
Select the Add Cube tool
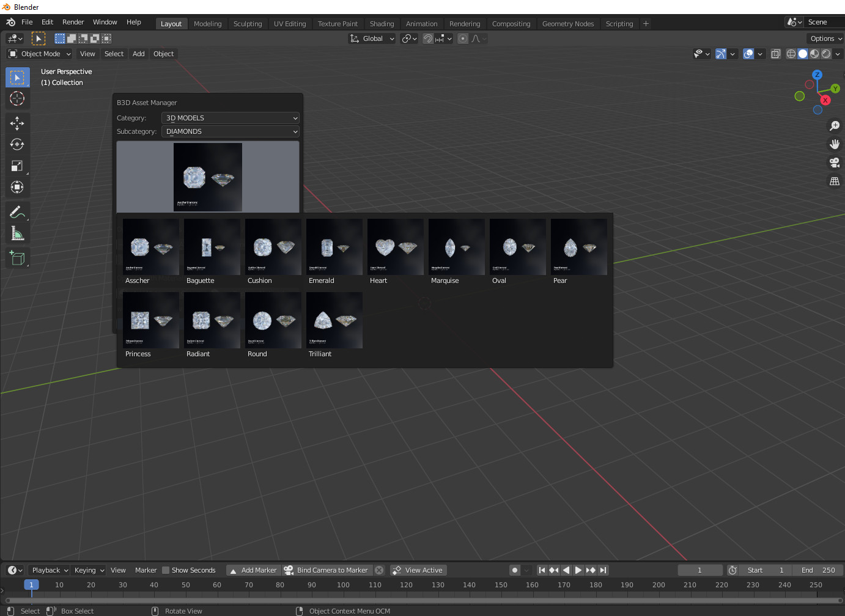pos(17,258)
